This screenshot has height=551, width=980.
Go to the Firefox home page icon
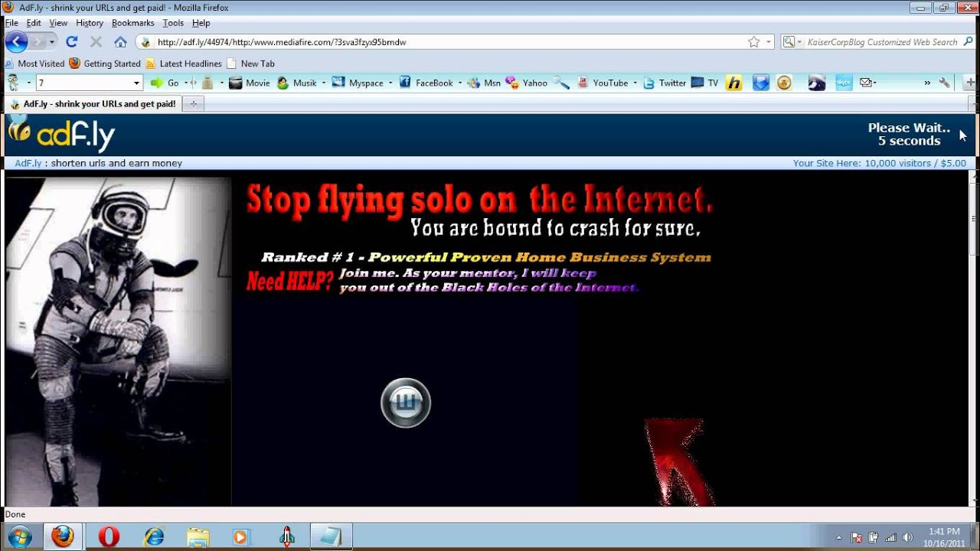coord(120,42)
